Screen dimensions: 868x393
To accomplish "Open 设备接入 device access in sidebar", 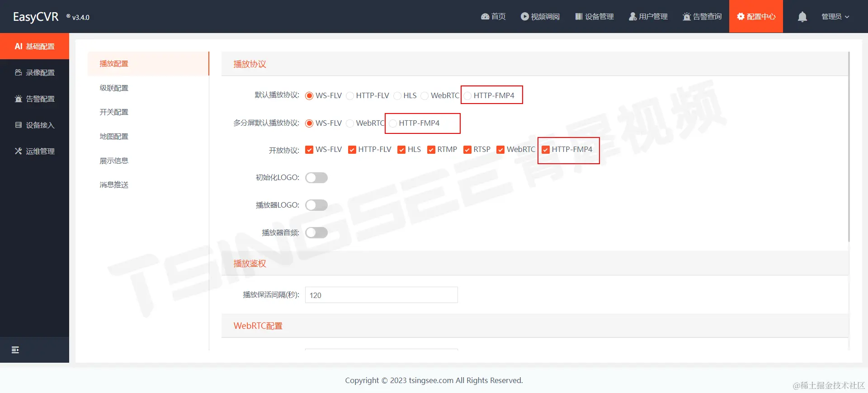I will coord(34,125).
